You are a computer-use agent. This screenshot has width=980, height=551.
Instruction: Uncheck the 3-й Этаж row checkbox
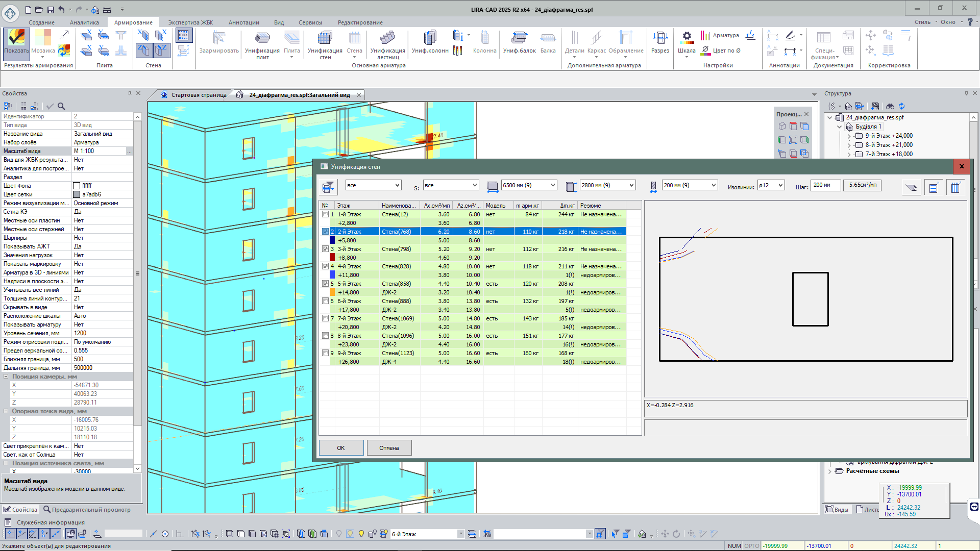coord(325,249)
